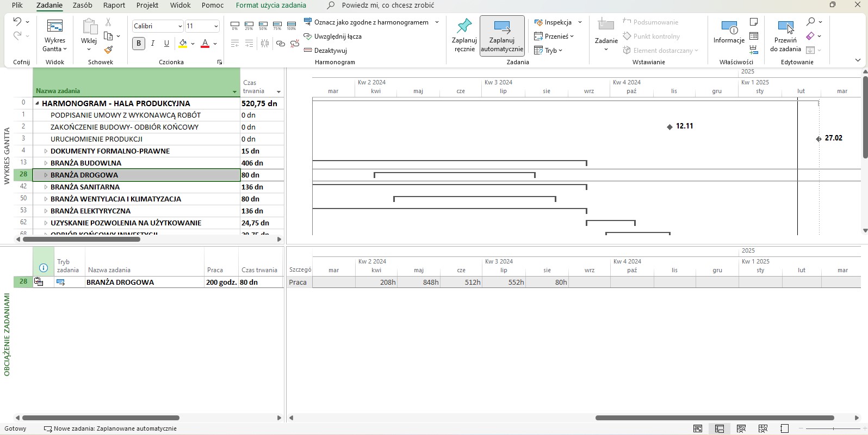Click the Dezaktywuj button

325,51
